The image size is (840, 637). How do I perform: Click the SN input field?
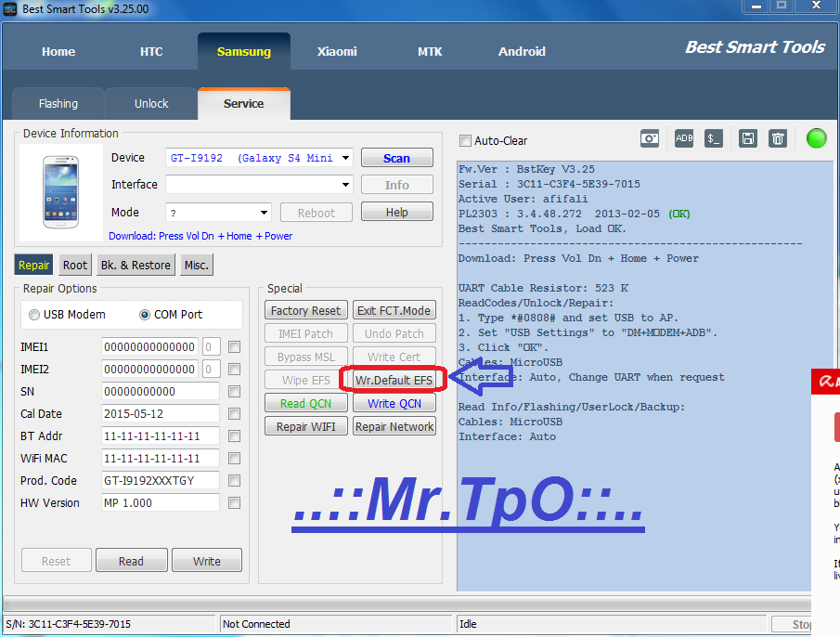[161, 392]
